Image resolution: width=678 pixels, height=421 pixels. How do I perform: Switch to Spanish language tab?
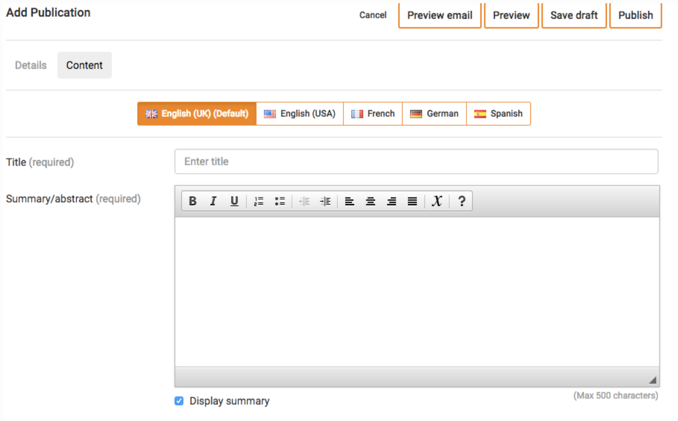click(498, 114)
